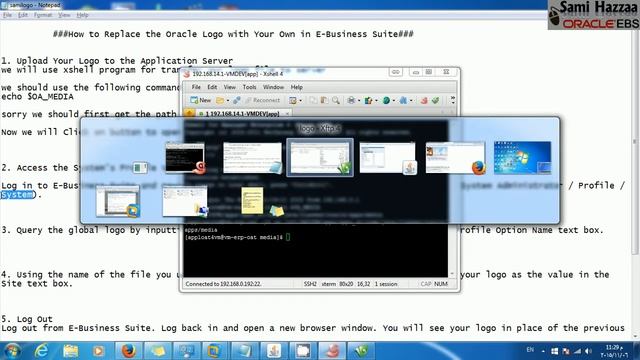Click the Java coffee cup taskbar icon
This screenshot has height=360, width=640.
274,351
